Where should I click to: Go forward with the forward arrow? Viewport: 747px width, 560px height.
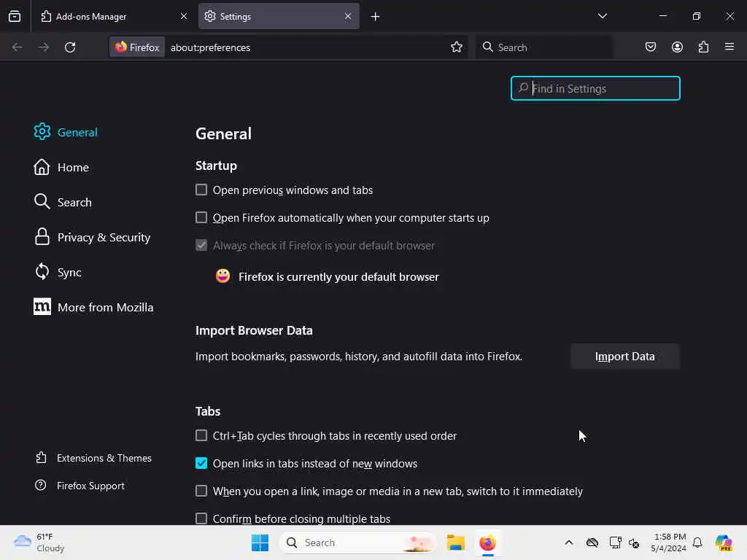pyautogui.click(x=44, y=47)
